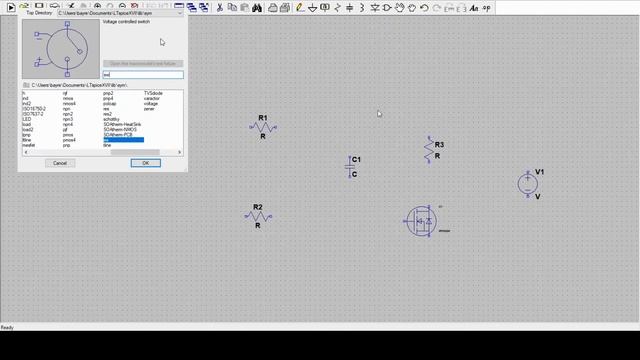
Task: Click the folder-up icon beside the sym path
Action: tap(26, 85)
